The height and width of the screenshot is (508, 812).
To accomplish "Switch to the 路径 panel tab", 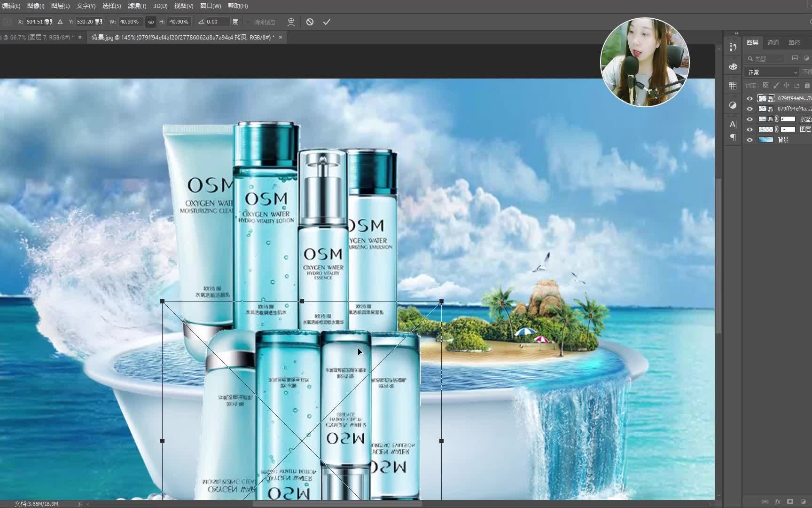I will (x=794, y=42).
